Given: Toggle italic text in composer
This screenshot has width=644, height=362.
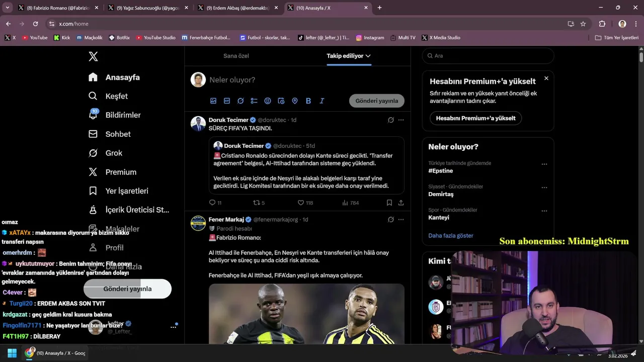Looking at the screenshot, I should click(322, 101).
